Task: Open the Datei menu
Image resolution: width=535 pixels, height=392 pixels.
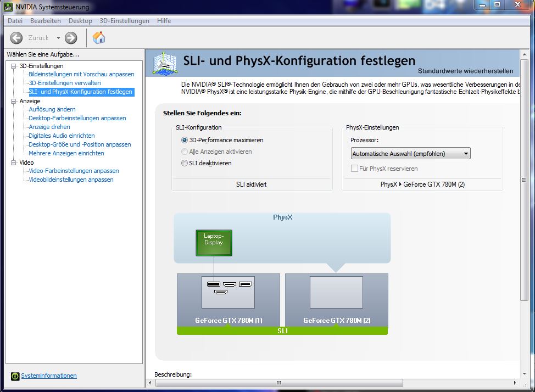Action: pos(15,21)
